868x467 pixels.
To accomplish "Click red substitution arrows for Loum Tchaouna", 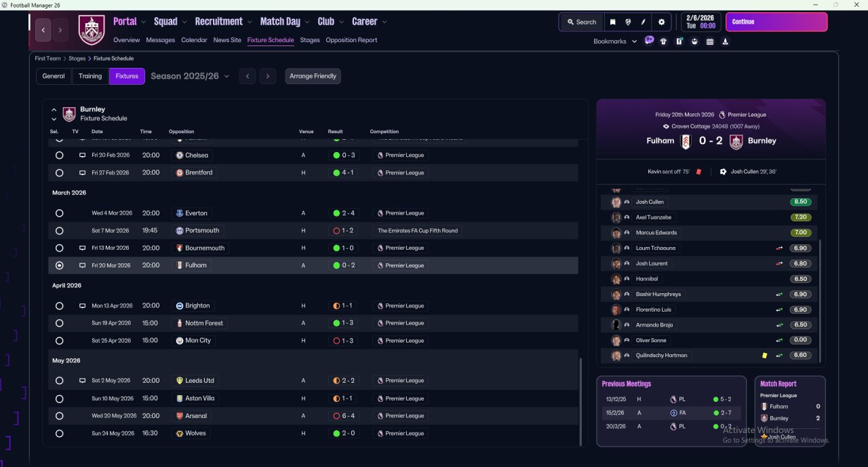I will [x=779, y=248].
